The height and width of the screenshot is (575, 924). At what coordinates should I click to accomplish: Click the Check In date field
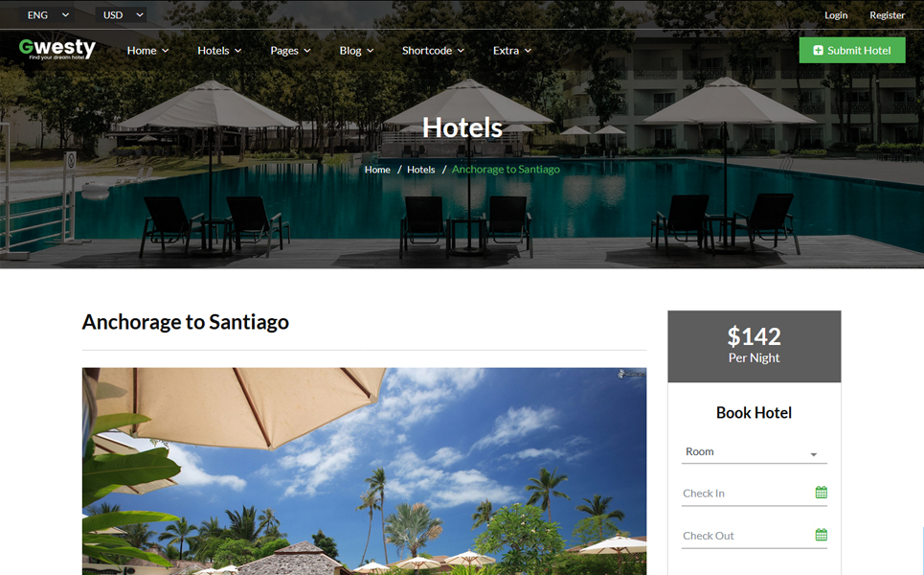pyautogui.click(x=754, y=494)
